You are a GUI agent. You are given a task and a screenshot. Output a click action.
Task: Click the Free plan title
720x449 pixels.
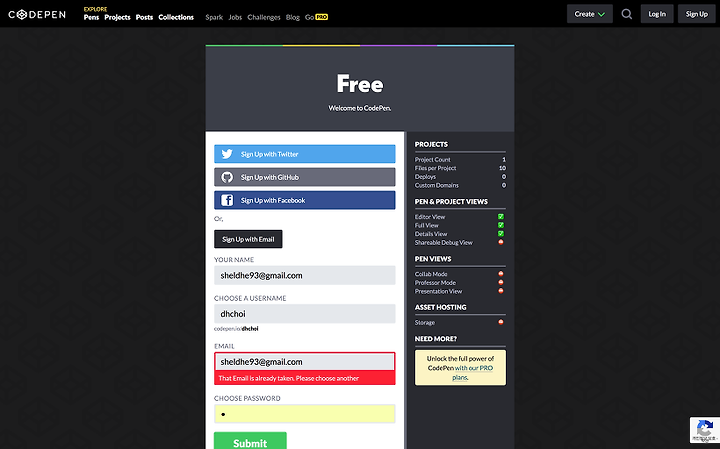coord(360,84)
